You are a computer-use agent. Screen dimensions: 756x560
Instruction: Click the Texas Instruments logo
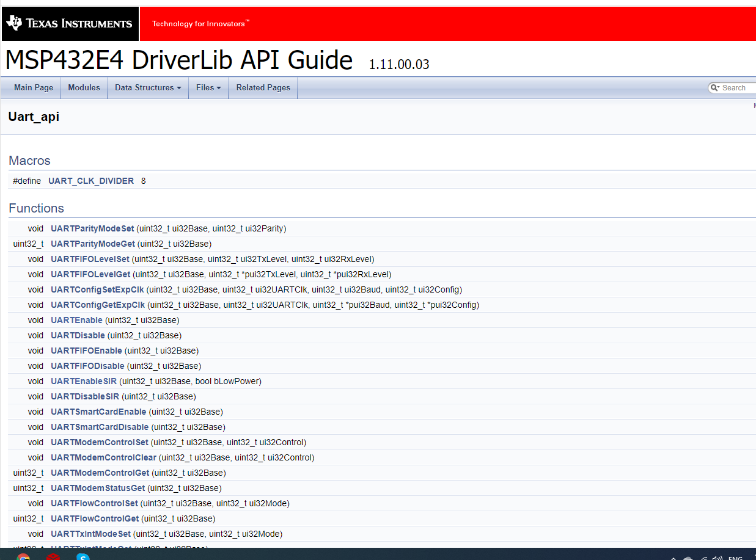69,24
